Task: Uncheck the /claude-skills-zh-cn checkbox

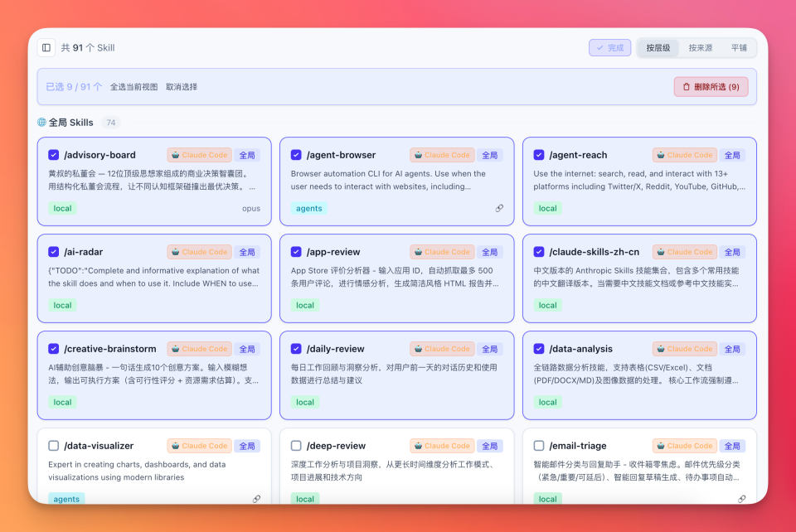Action: point(539,251)
